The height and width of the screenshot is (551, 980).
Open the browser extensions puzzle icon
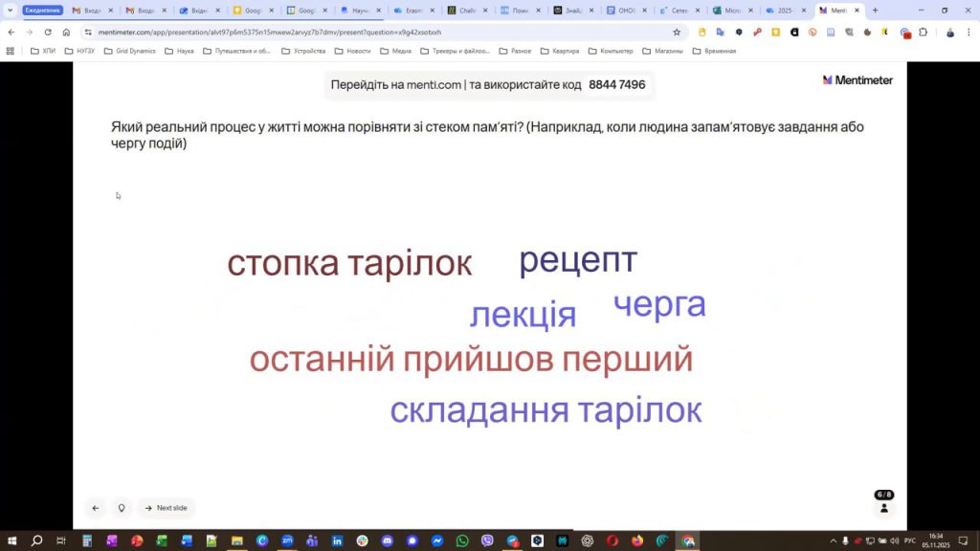(924, 32)
